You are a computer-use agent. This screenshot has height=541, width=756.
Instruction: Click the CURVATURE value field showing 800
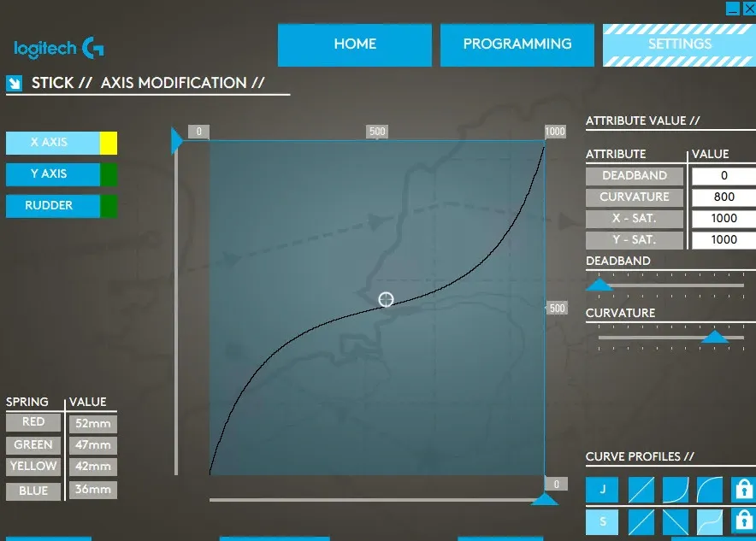click(724, 197)
